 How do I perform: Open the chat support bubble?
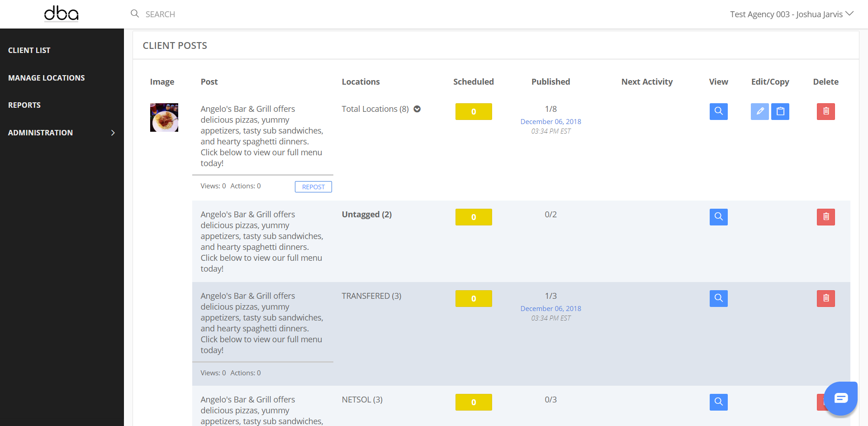(x=840, y=398)
